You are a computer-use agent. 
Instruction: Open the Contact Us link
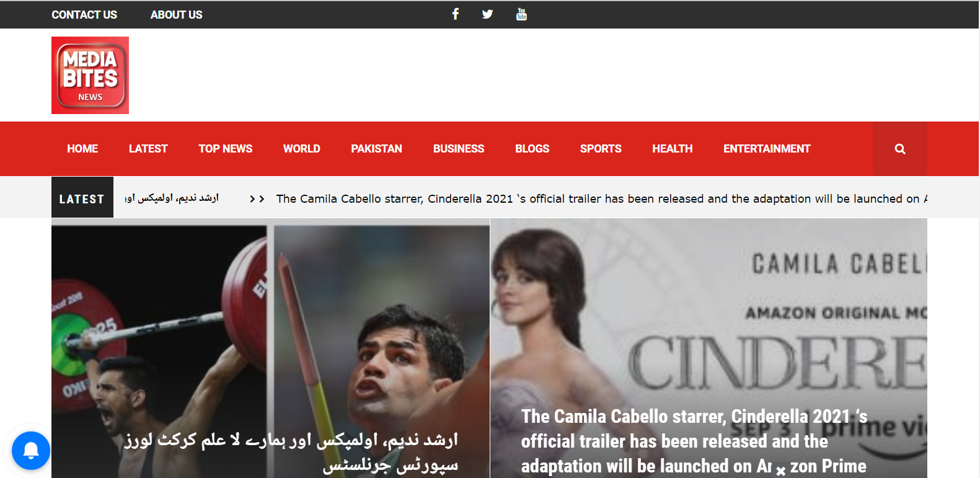84,14
